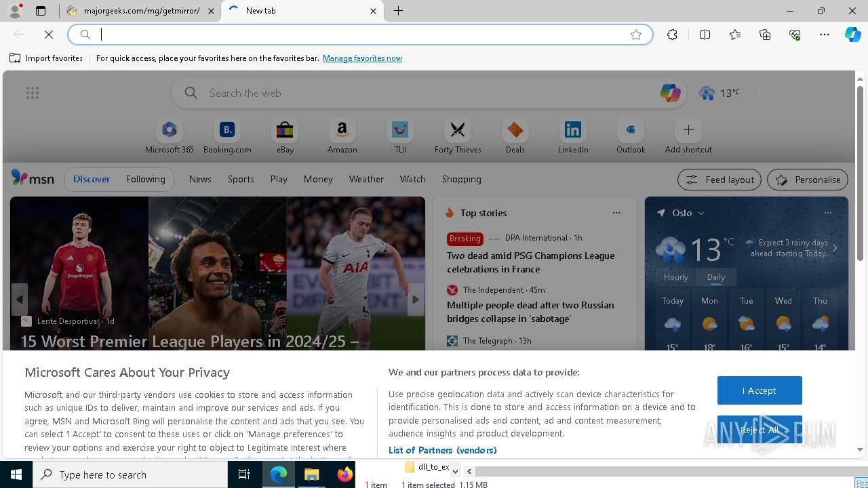Open Top stories more options menu
Image resolution: width=868 pixels, height=488 pixels.
pos(616,213)
